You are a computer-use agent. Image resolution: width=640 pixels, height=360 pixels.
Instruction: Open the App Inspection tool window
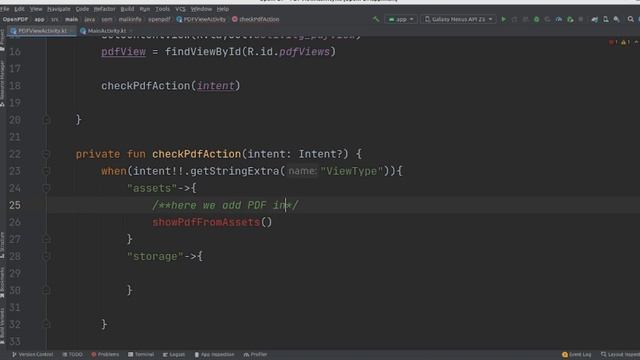point(214,354)
